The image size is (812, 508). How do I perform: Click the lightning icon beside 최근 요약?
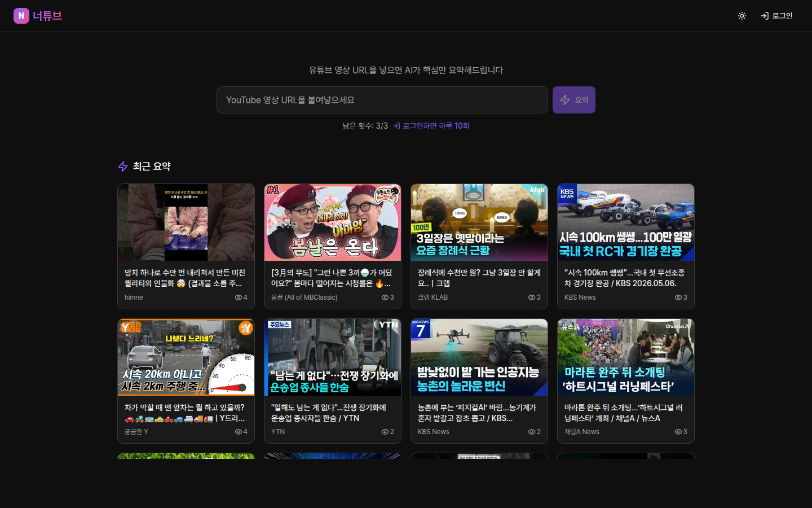point(123,167)
